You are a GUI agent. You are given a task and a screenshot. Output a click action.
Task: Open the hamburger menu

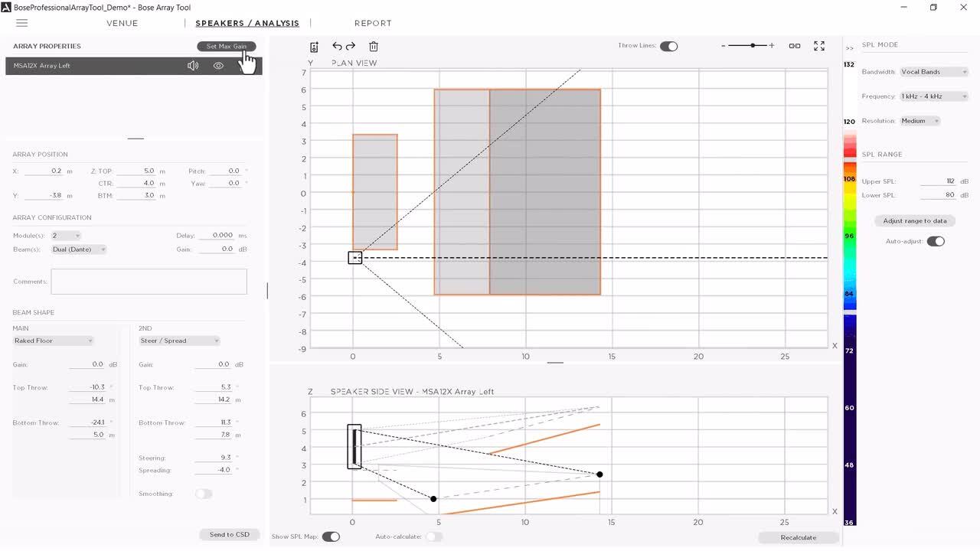21,23
